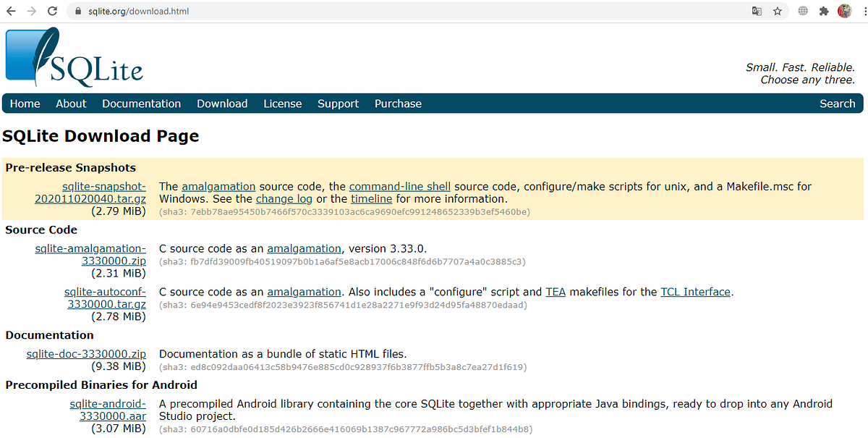The height and width of the screenshot is (438, 868).
Task: Click the globe extension icon in the toolbar
Action: point(801,11)
